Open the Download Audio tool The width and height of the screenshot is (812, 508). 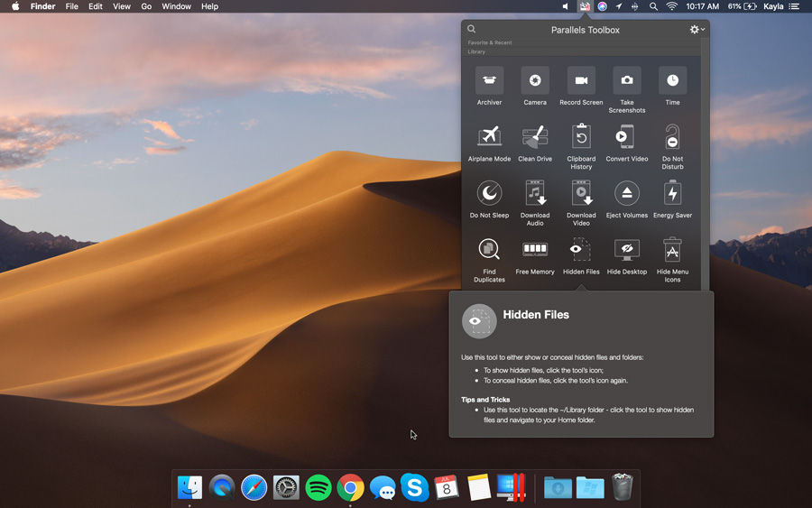click(535, 204)
